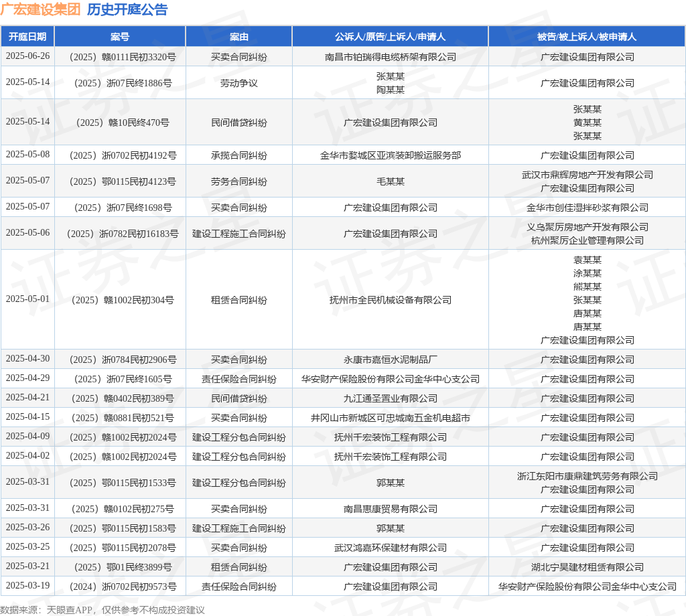Viewport: 686px width, 616px height.
Task: Click plaintiff 武汉鸿嘉环保建材有限公司
Action: (x=391, y=548)
